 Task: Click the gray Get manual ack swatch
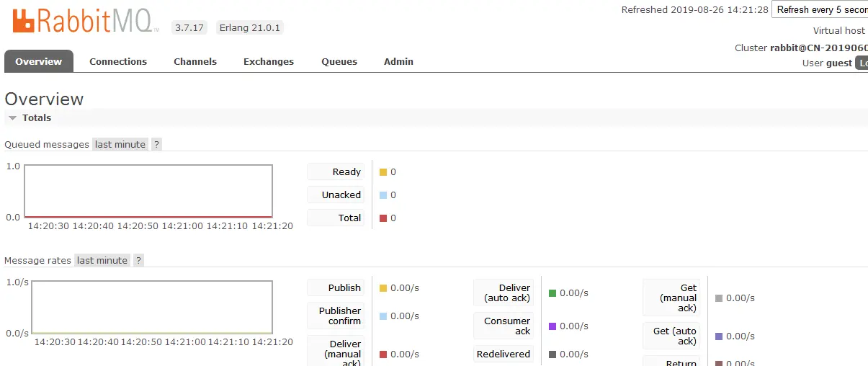(x=719, y=298)
